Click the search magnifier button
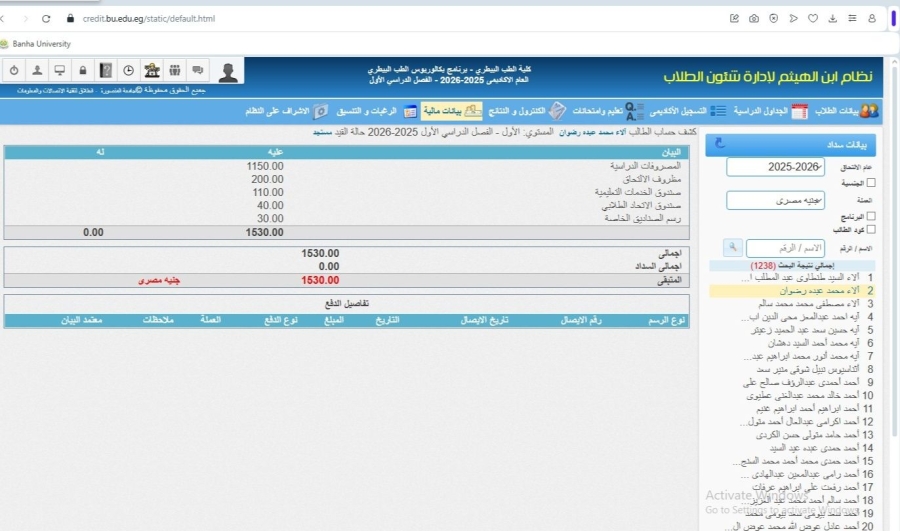 click(x=733, y=247)
